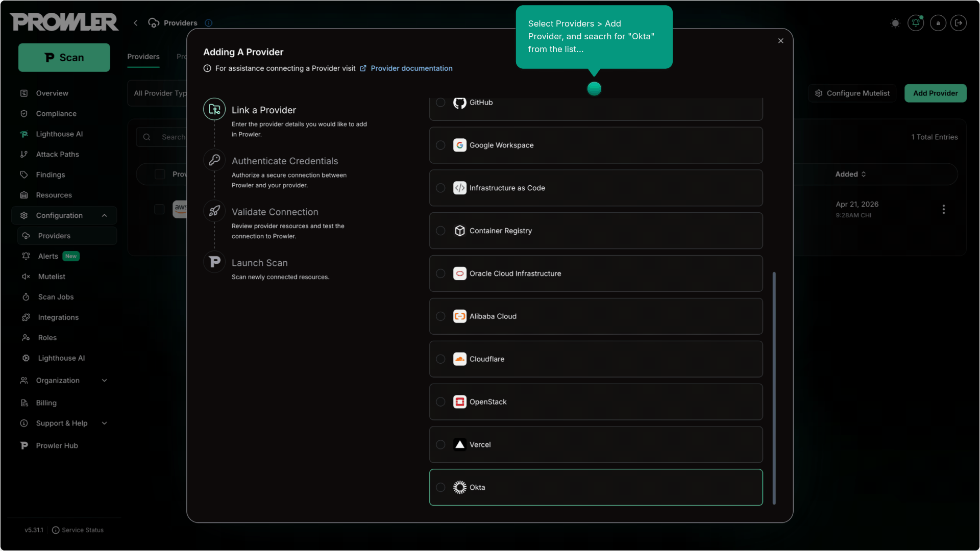Image resolution: width=980 pixels, height=551 pixels.
Task: Click the Link a Provider step icon
Action: tap(214, 109)
